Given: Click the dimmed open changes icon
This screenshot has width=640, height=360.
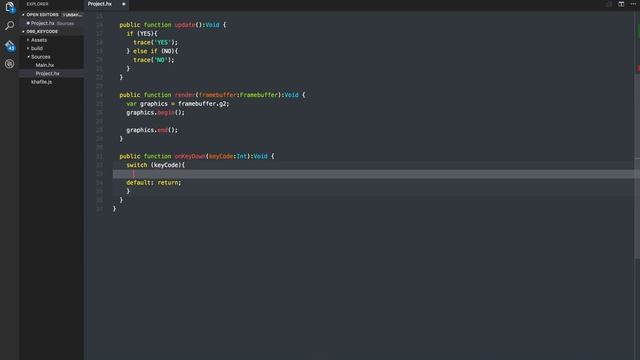Looking at the screenshot, I should pos(609,4).
